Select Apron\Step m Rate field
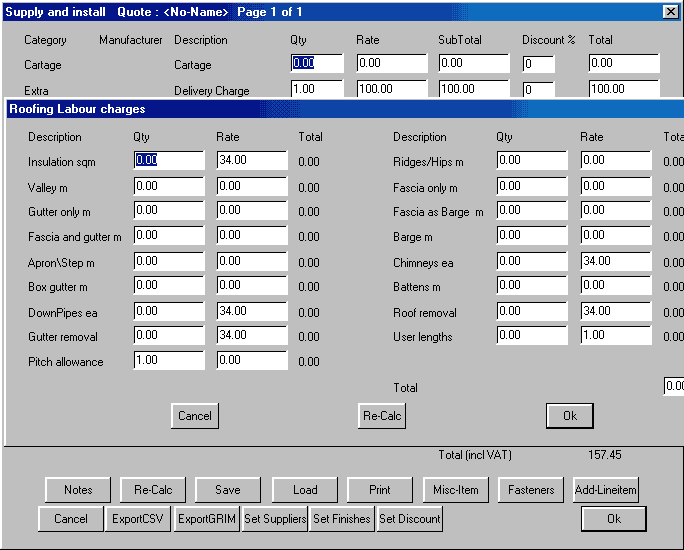Viewport: 684px width, 550px height. coord(252,261)
